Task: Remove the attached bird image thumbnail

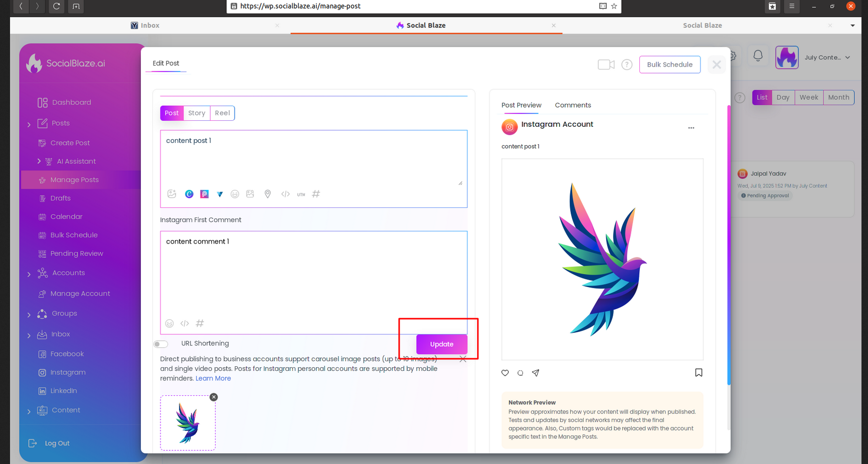Action: tap(214, 397)
